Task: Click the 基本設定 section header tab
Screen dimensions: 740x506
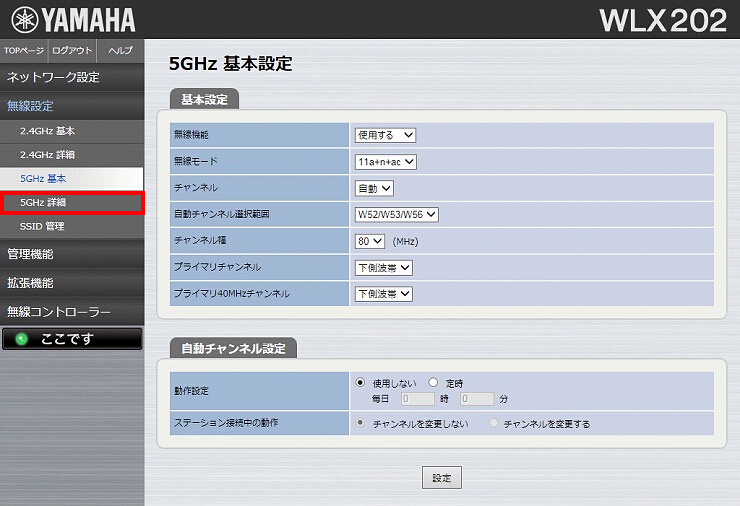Action: [204, 100]
